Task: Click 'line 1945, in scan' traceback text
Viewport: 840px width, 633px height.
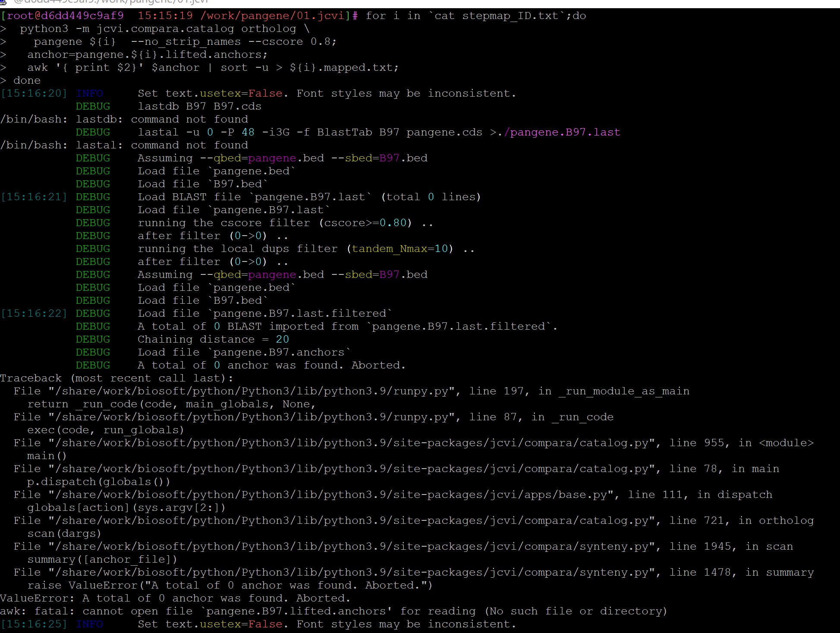Action: point(731,547)
